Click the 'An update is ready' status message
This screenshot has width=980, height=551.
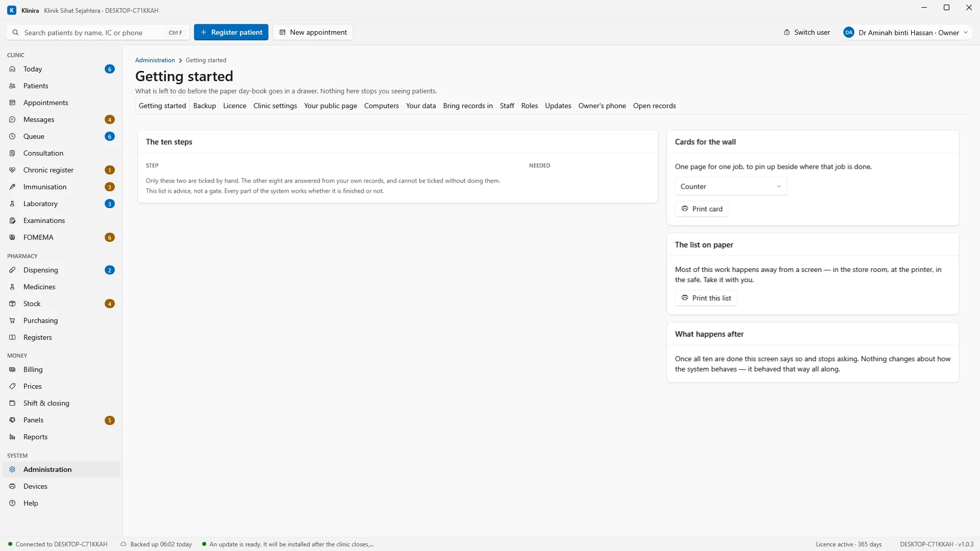point(288,544)
